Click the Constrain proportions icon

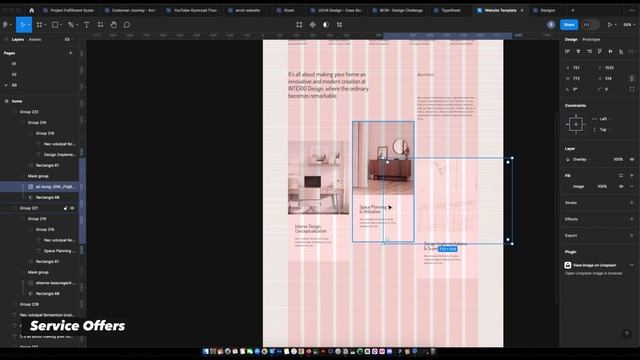632,78
